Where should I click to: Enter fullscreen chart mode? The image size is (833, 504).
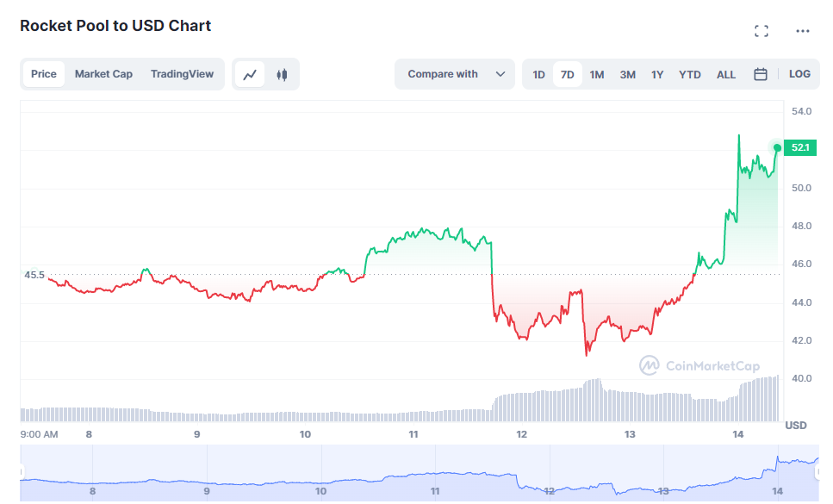(x=761, y=31)
